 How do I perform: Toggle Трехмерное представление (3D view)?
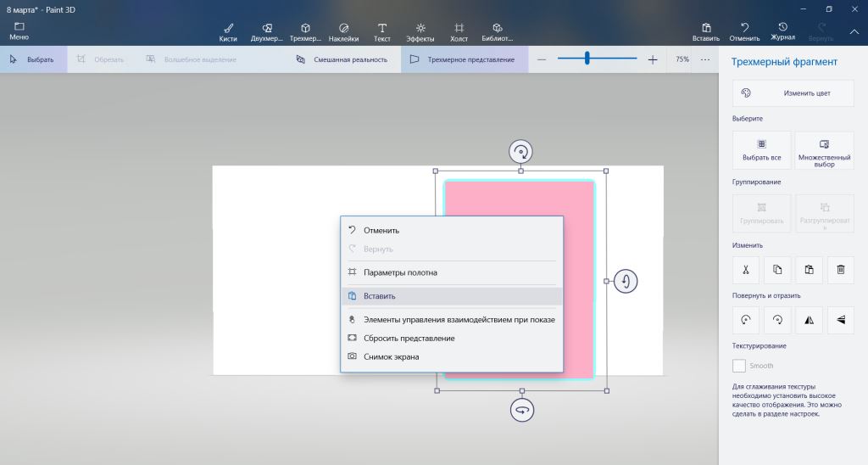(462, 59)
